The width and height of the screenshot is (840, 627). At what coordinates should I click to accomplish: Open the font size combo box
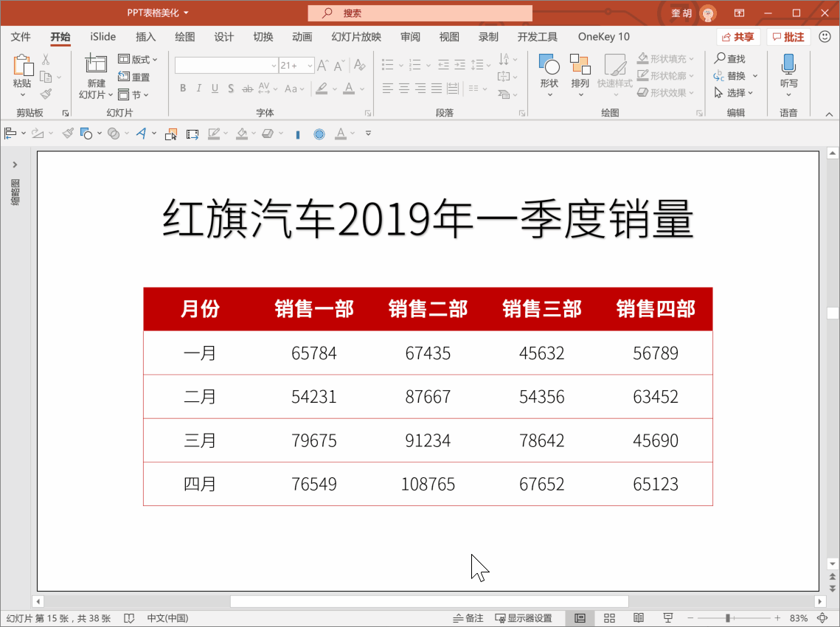pos(296,66)
